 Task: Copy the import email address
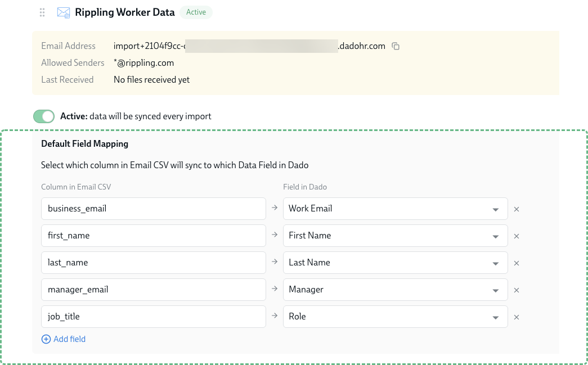click(x=396, y=46)
